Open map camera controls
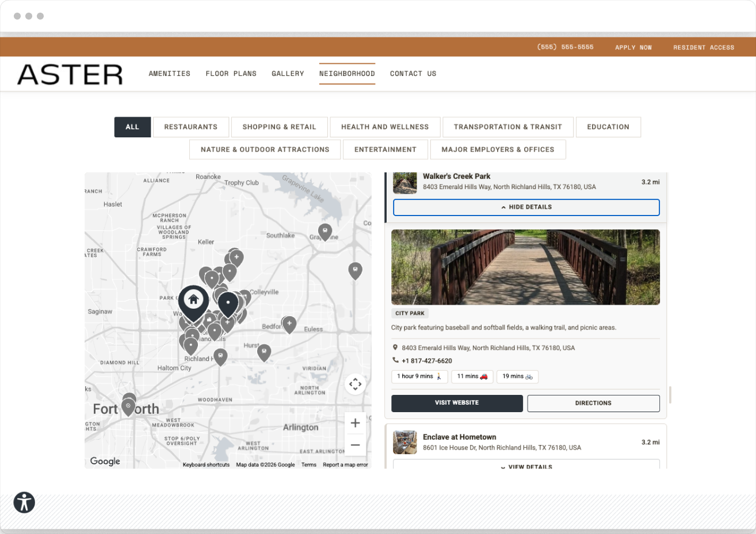This screenshot has width=756, height=534. tap(356, 384)
